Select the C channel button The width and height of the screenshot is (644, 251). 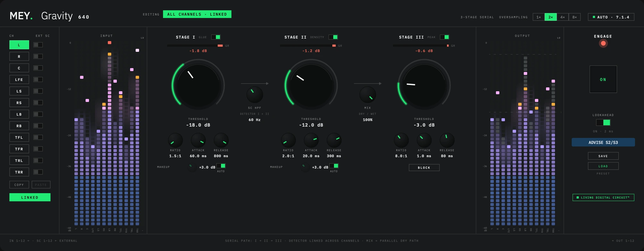(x=19, y=68)
